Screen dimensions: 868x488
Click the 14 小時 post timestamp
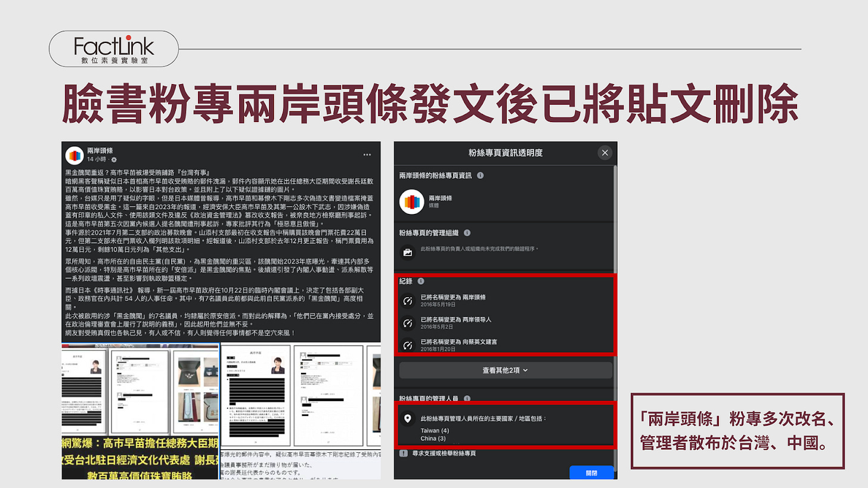tap(98, 160)
